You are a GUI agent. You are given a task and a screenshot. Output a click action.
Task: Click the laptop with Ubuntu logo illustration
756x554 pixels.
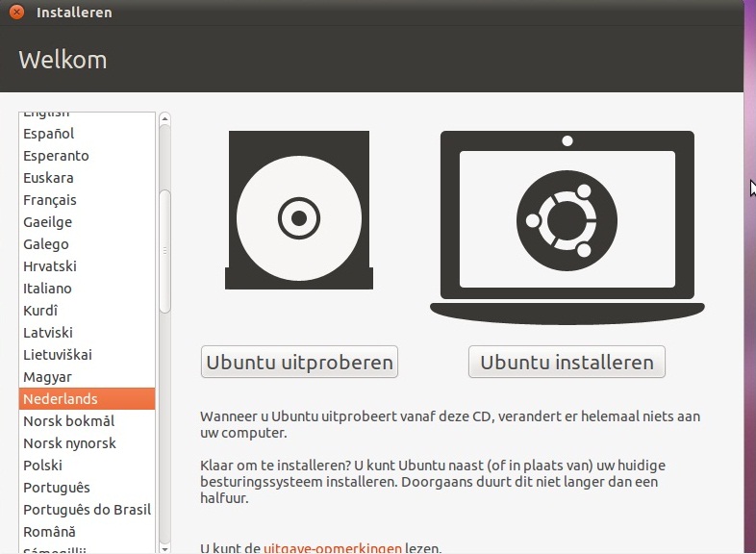pyautogui.click(x=567, y=227)
